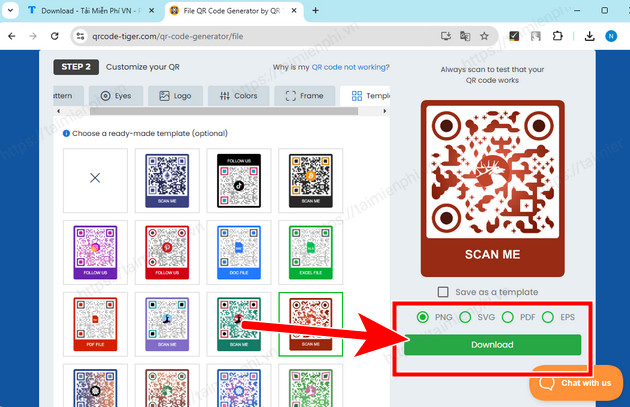
Task: Switch to the File QR Code Generator tab
Action: 233,11
